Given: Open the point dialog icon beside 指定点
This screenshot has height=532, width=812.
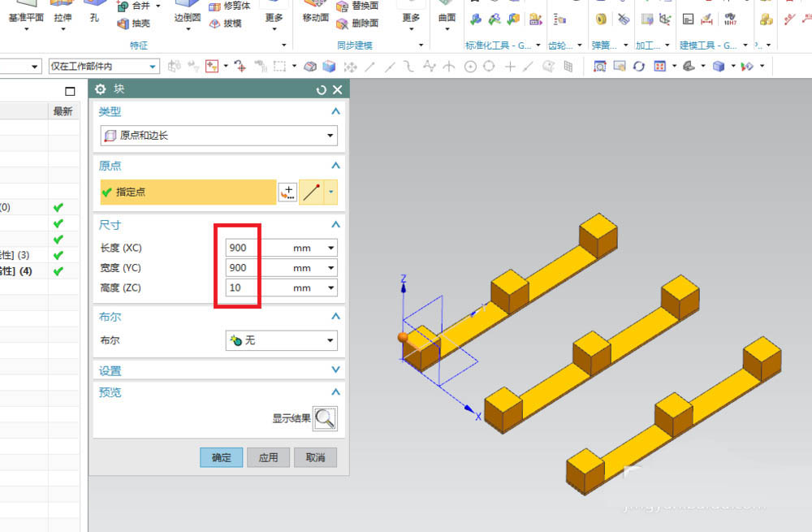Looking at the screenshot, I should [x=287, y=192].
